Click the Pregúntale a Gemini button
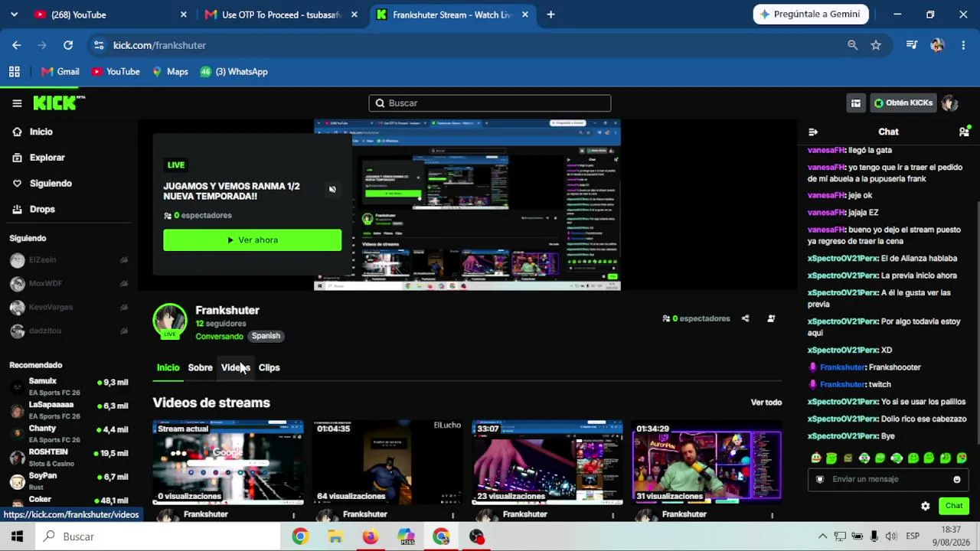980x551 pixels. [x=811, y=15]
